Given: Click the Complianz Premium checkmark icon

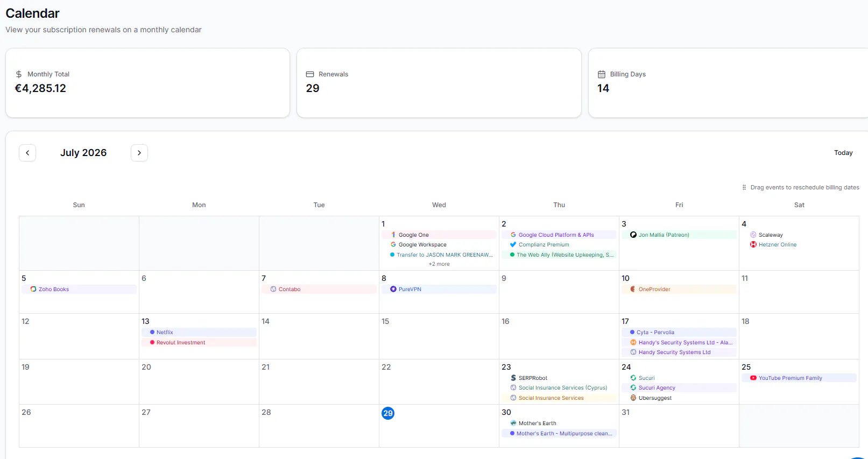Looking at the screenshot, I should (x=513, y=244).
